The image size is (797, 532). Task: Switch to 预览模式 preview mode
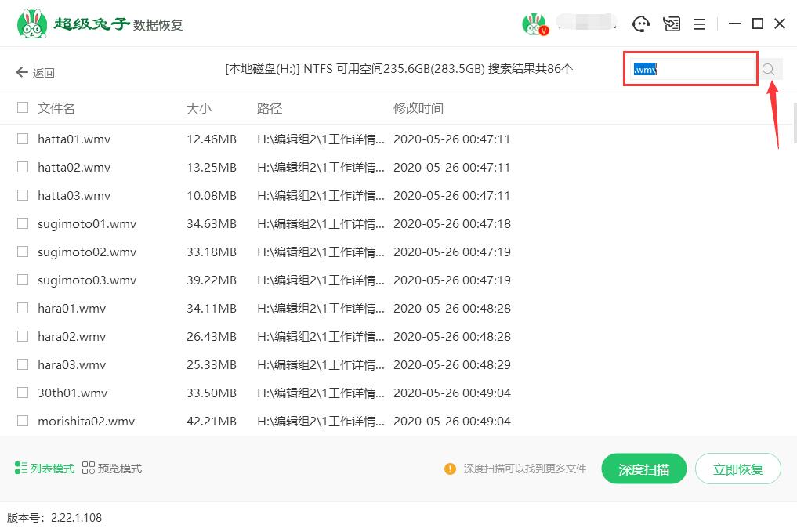click(x=112, y=468)
